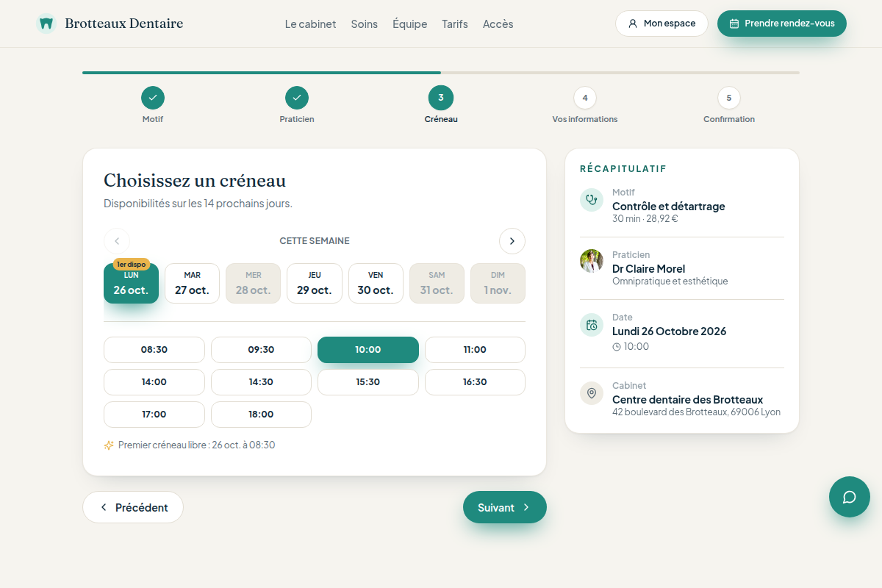Click the current step 3 Créneau circle

coord(441,98)
